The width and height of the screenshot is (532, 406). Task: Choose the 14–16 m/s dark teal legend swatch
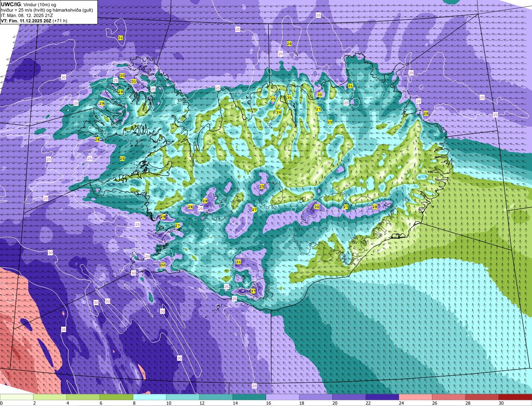[249, 397]
